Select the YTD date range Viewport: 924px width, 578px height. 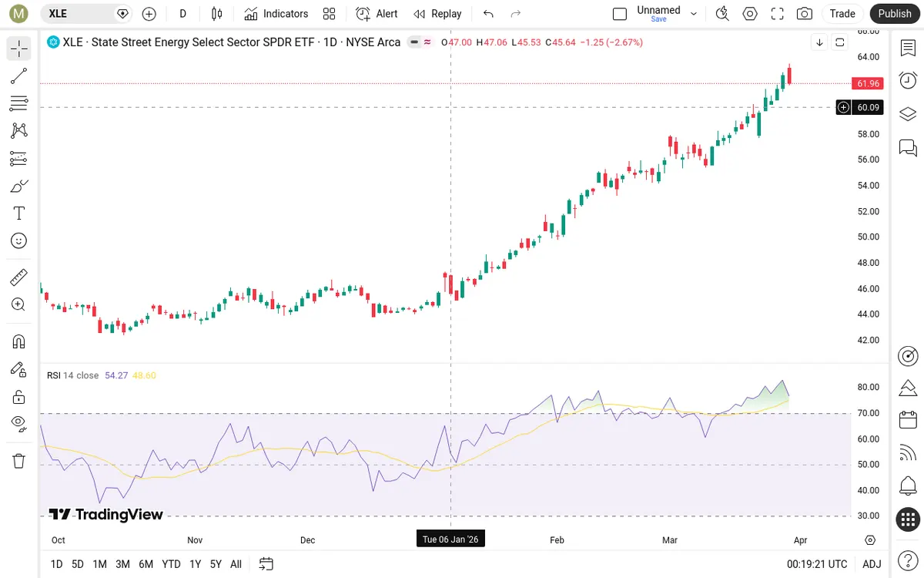coord(172,564)
